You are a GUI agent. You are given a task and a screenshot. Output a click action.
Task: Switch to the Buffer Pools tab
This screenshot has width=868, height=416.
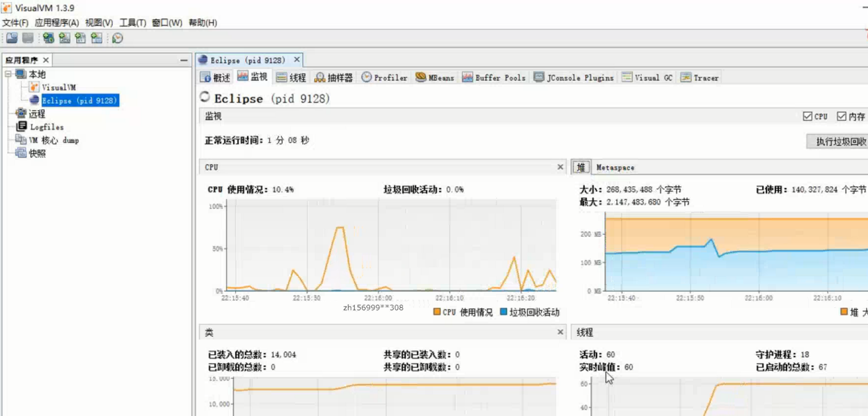point(494,77)
